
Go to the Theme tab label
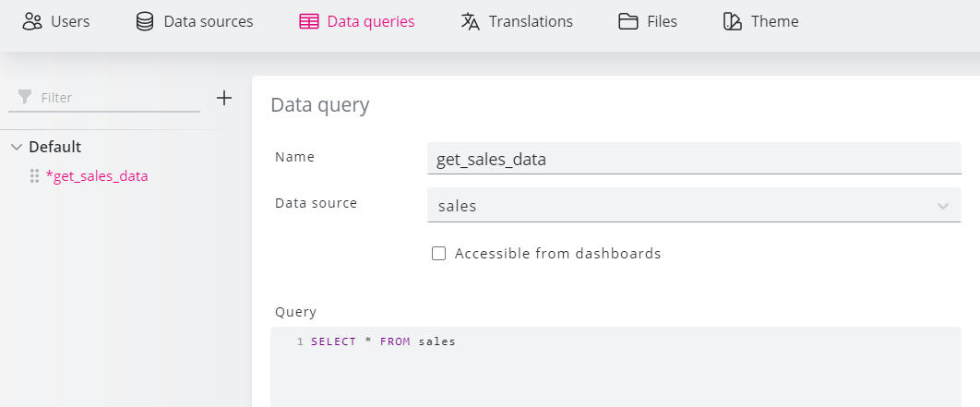point(775,21)
